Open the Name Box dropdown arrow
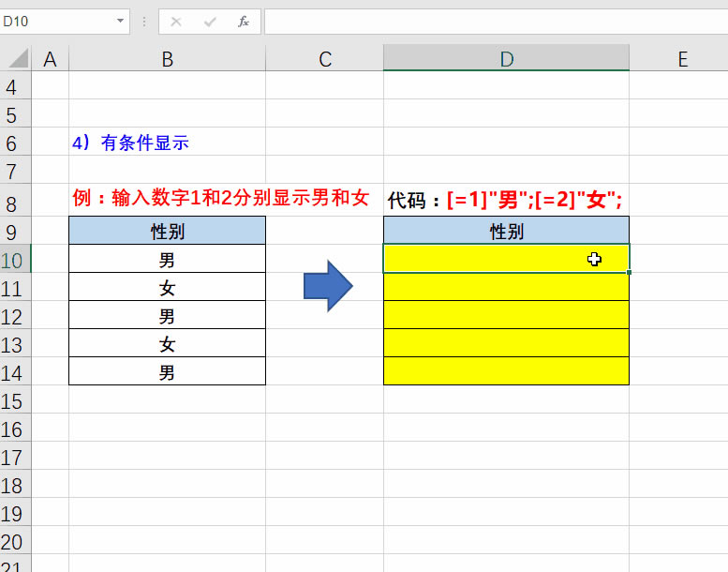Image resolution: width=728 pixels, height=572 pixels. click(x=120, y=21)
